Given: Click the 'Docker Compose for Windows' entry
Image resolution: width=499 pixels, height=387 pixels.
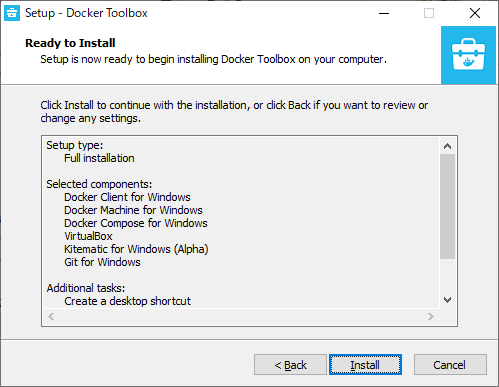Looking at the screenshot, I should [x=136, y=223].
